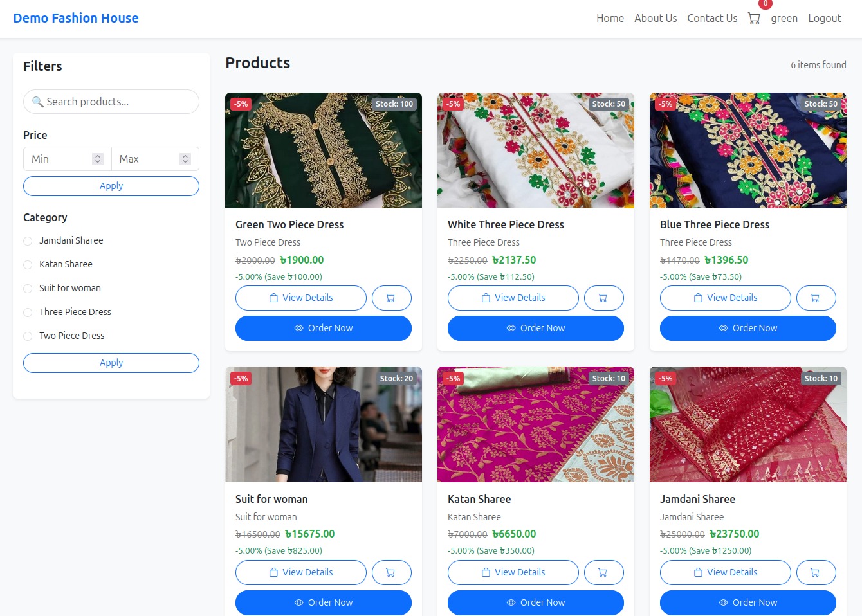
Task: Increase the Min price using its stepper arrow
Action: click(x=97, y=156)
